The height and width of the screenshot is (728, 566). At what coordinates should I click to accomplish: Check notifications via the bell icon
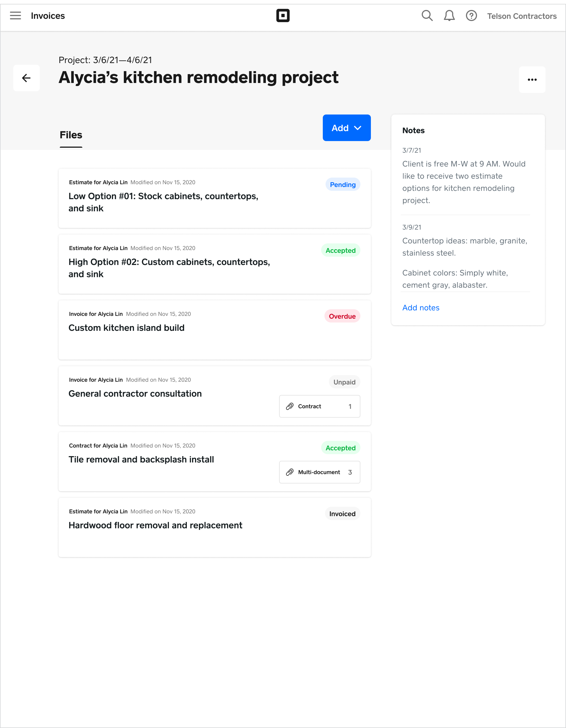[449, 15]
